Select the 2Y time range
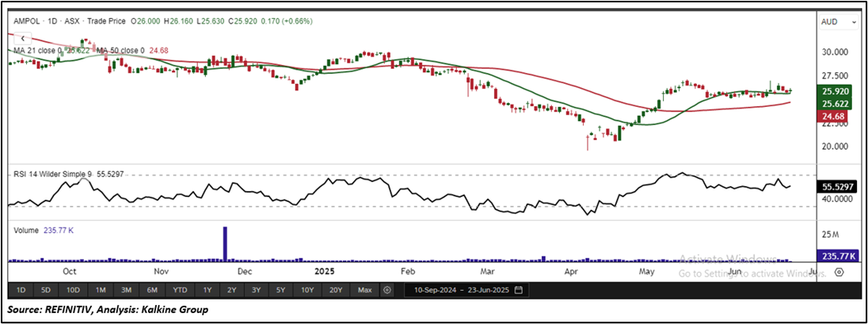The image size is (868, 324). click(231, 290)
